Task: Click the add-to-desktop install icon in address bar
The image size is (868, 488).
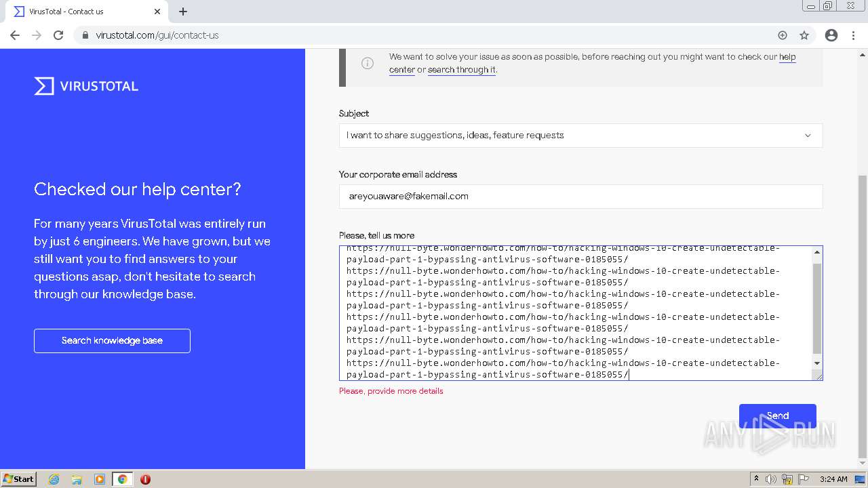Action: 783,35
